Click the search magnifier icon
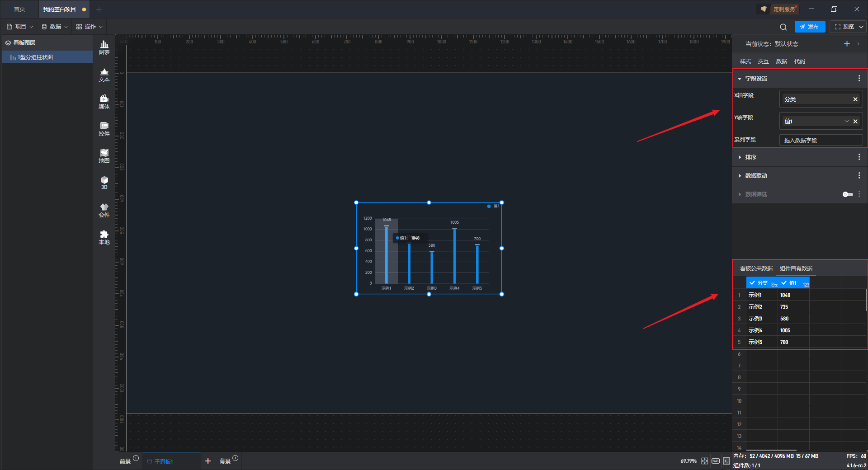Viewport: 868px width, 470px height. 783,27
